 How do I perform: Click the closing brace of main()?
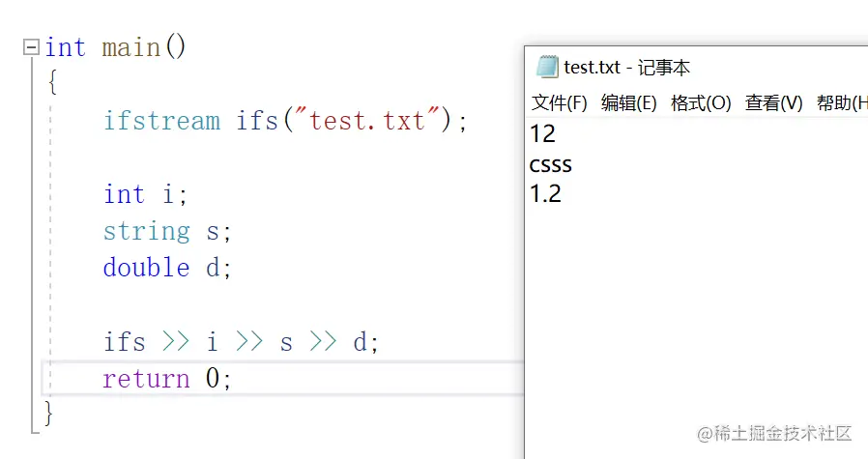[48, 413]
